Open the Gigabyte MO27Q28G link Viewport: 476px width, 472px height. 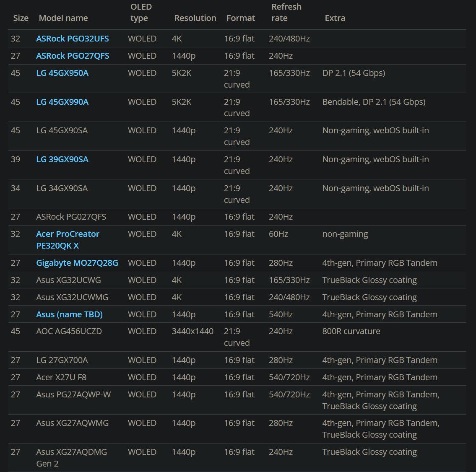tap(77, 263)
